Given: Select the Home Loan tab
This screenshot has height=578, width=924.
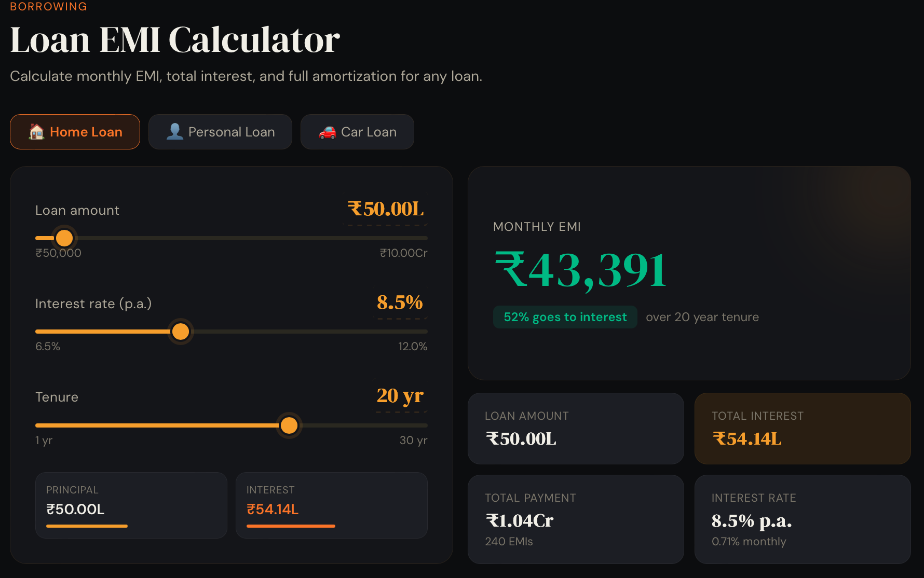Looking at the screenshot, I should (x=75, y=132).
